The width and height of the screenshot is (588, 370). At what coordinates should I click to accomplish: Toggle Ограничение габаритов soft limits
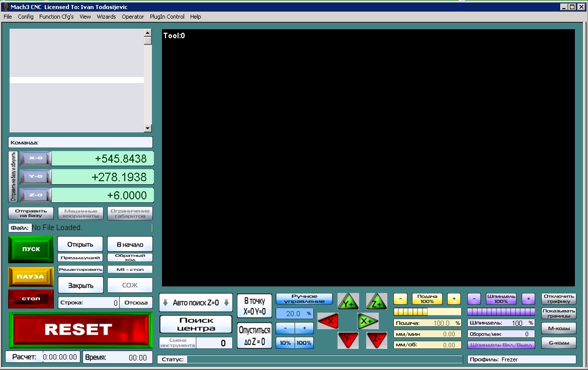click(130, 213)
